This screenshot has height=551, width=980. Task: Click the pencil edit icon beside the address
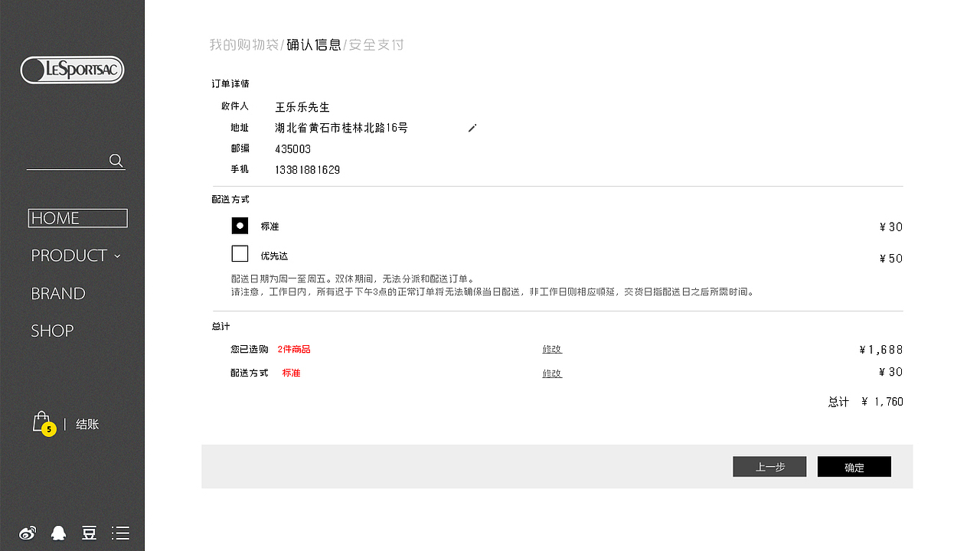click(x=472, y=129)
